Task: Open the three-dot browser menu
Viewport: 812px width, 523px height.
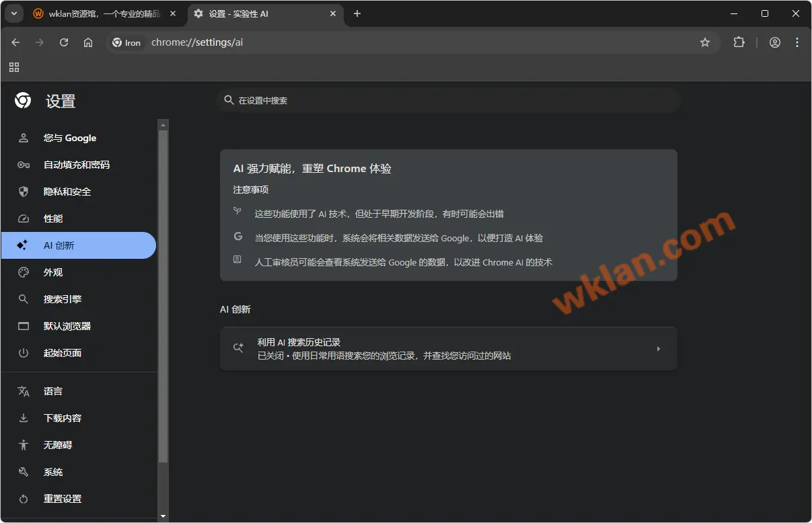Action: (x=797, y=42)
